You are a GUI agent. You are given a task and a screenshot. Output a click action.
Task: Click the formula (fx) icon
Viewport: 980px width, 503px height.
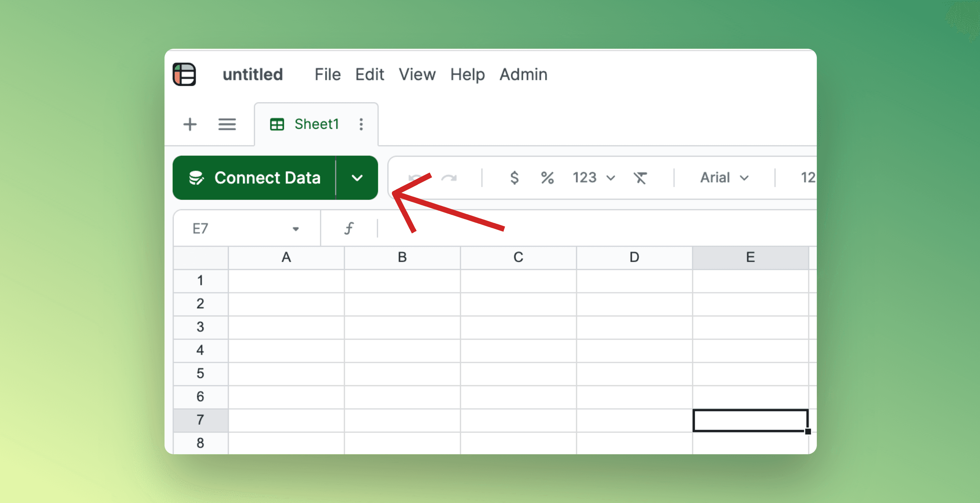(x=349, y=228)
